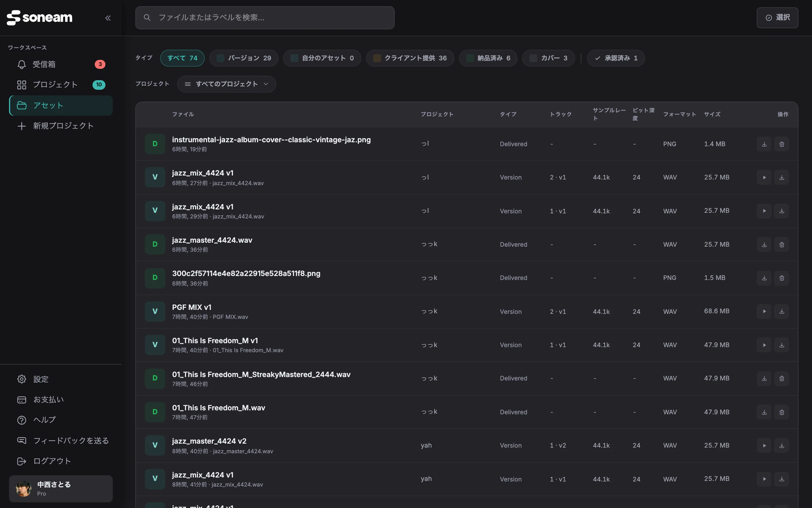The height and width of the screenshot is (508, 812).
Task: Click the ファイル column header
Action: pos(183,115)
